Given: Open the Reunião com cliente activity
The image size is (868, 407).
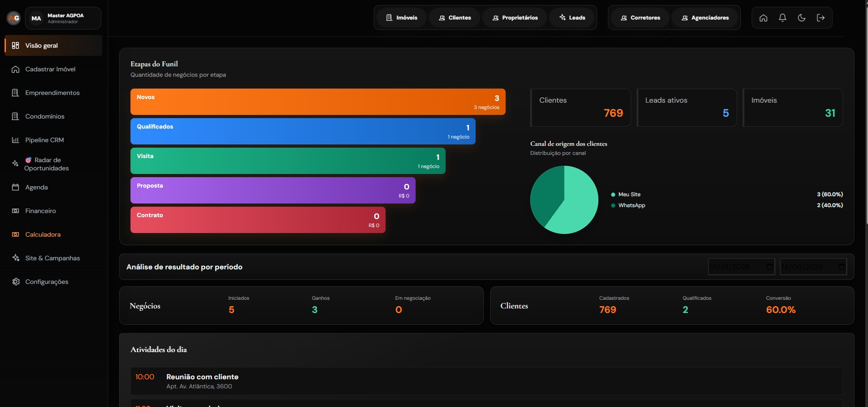Looking at the screenshot, I should [487, 381].
